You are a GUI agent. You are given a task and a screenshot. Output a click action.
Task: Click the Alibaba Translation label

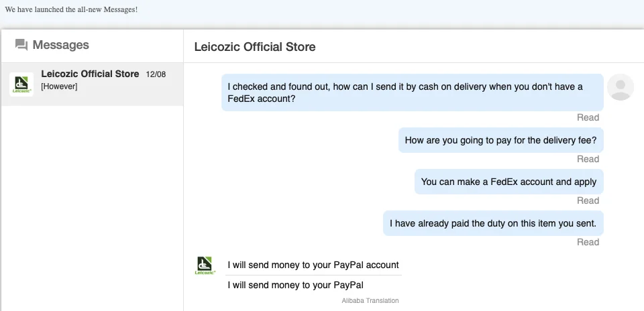(370, 301)
